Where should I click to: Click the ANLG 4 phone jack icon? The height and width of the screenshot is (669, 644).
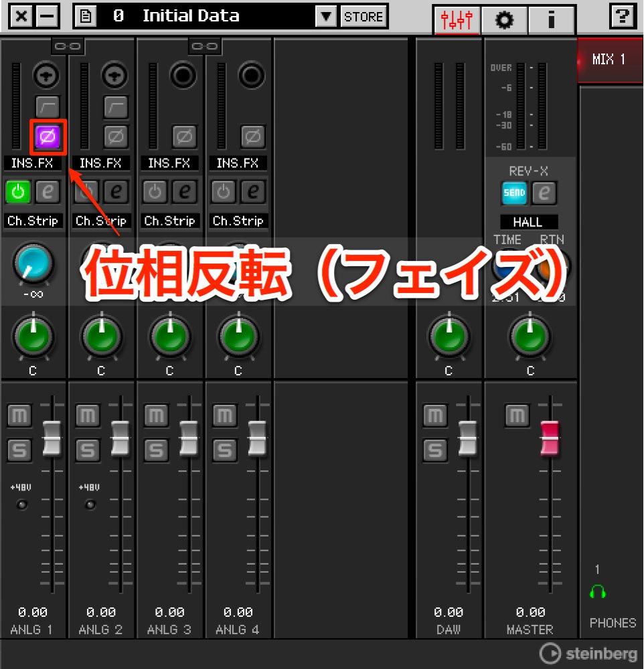252,76
